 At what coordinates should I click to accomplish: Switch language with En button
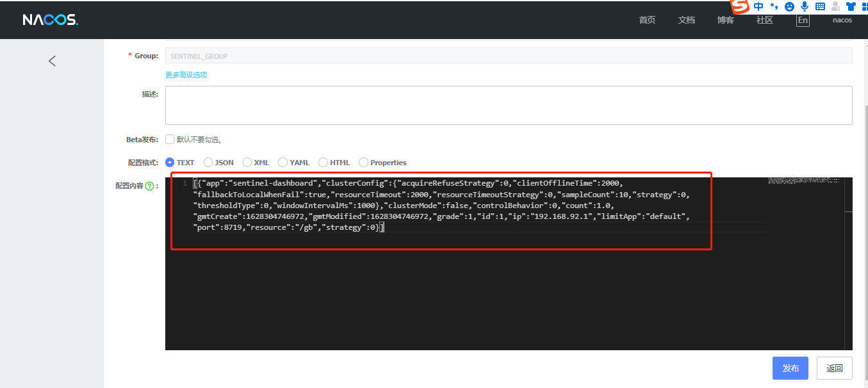(803, 20)
